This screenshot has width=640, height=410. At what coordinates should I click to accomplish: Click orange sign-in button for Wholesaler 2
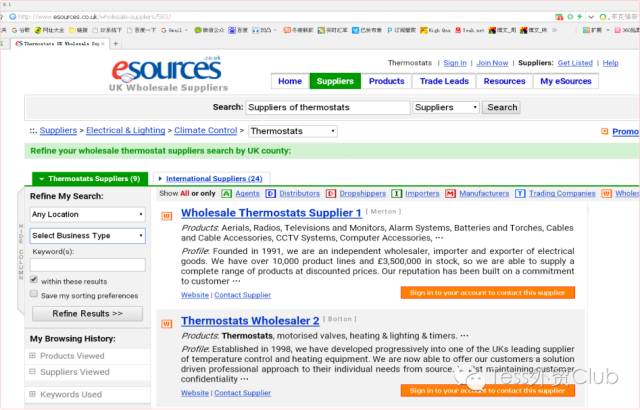tap(488, 390)
